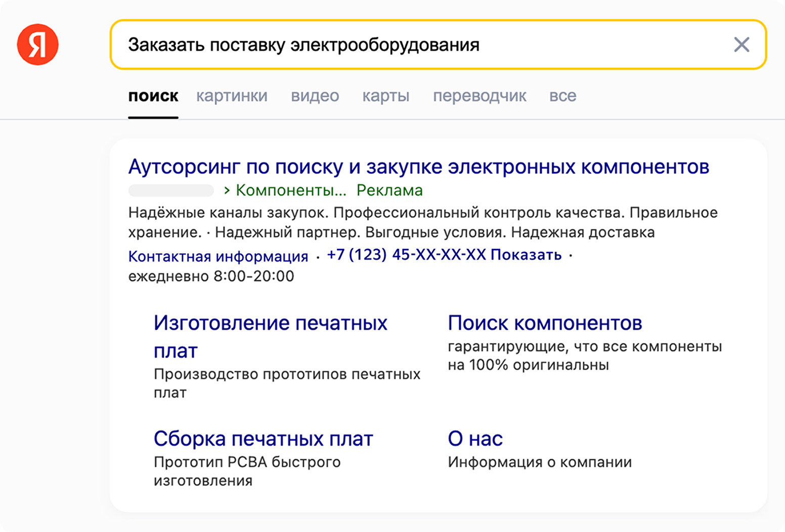Go to the карты tab
785x532 pixels.
pos(386,96)
